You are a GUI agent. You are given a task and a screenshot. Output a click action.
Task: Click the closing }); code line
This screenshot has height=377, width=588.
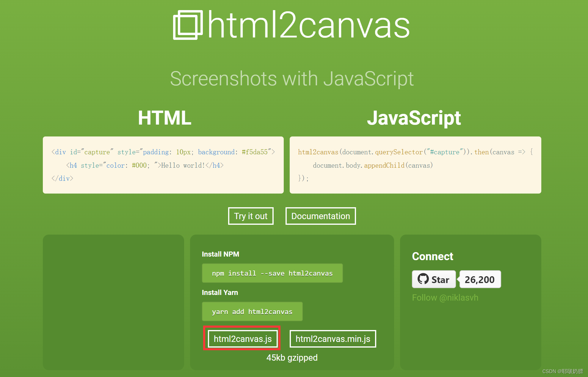[303, 178]
